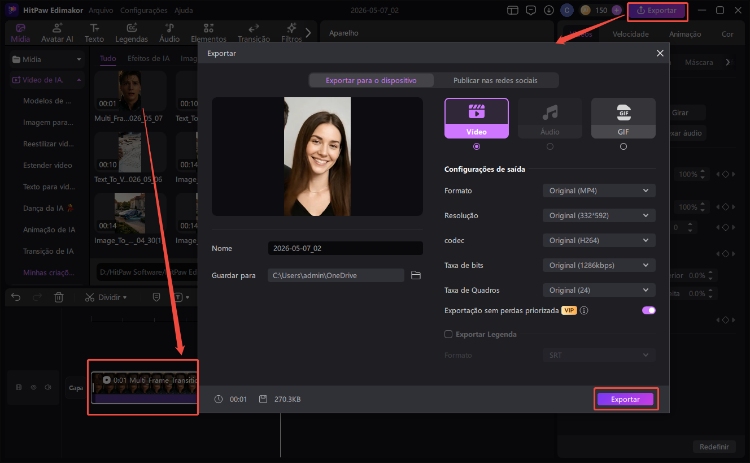The image size is (750, 463).
Task: Click the coin credits icon showing 150
Action: [585, 10]
